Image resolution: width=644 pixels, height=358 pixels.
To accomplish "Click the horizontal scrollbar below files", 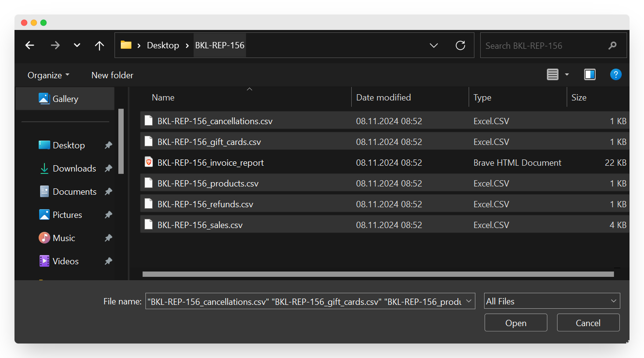I will point(379,274).
